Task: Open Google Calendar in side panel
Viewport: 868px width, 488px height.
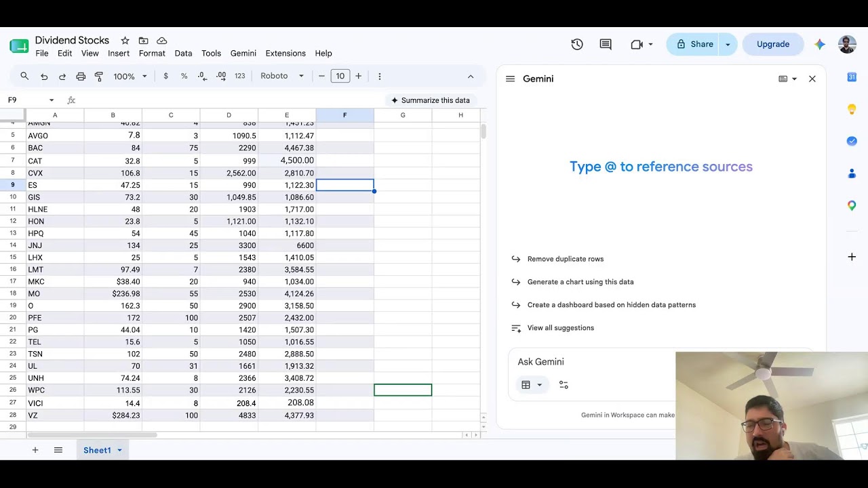Action: pyautogui.click(x=852, y=77)
